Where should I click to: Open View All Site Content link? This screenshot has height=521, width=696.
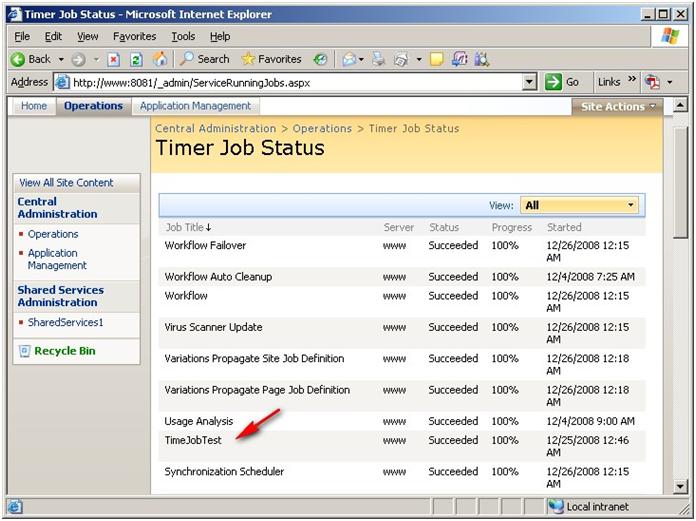pyautogui.click(x=66, y=183)
